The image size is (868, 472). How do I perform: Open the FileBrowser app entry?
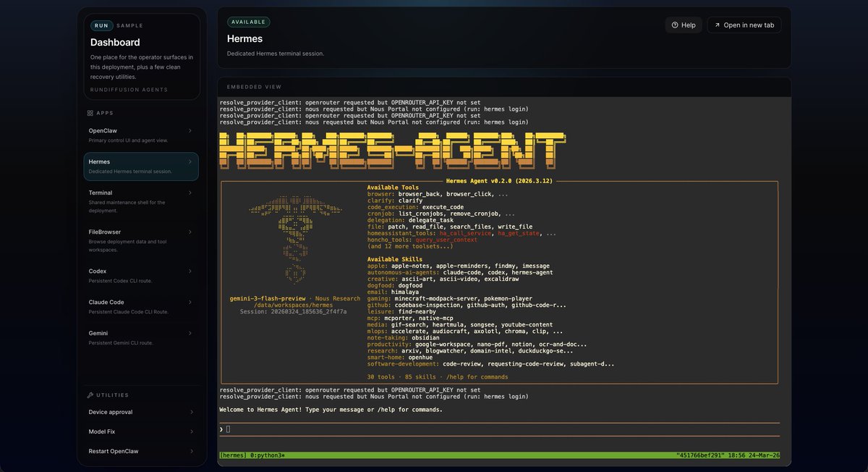(x=141, y=240)
